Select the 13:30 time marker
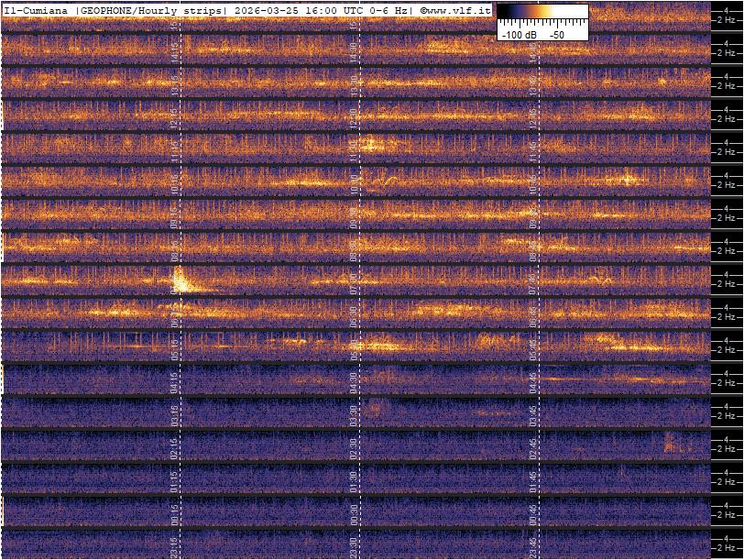Screen dimensions: 744x560 (354, 85)
